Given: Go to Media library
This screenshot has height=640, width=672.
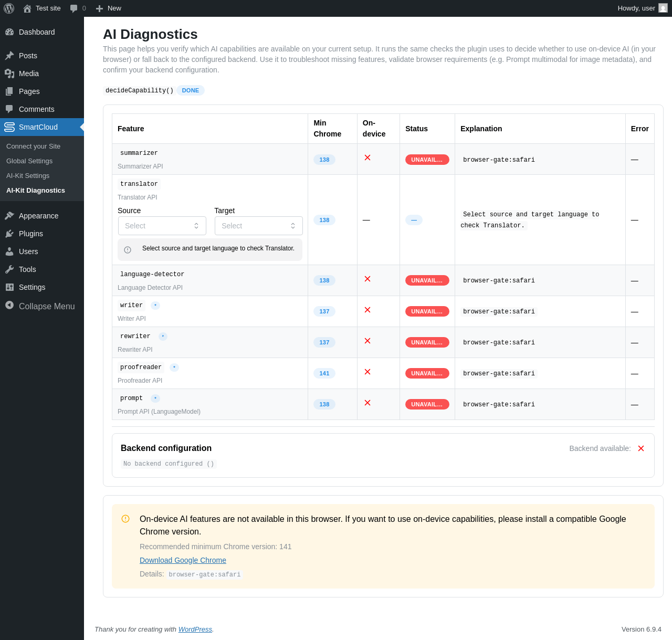Looking at the screenshot, I should [x=28, y=74].
